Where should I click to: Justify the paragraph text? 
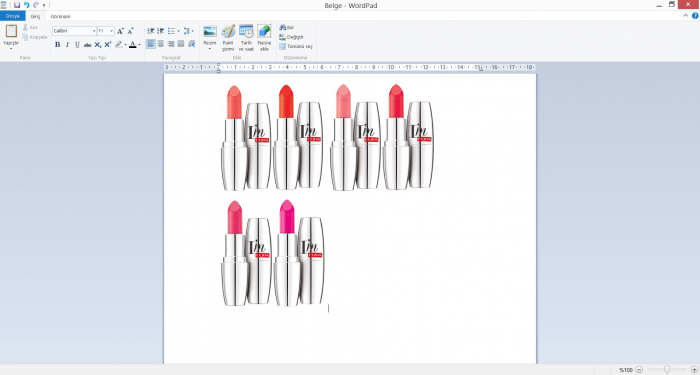181,44
